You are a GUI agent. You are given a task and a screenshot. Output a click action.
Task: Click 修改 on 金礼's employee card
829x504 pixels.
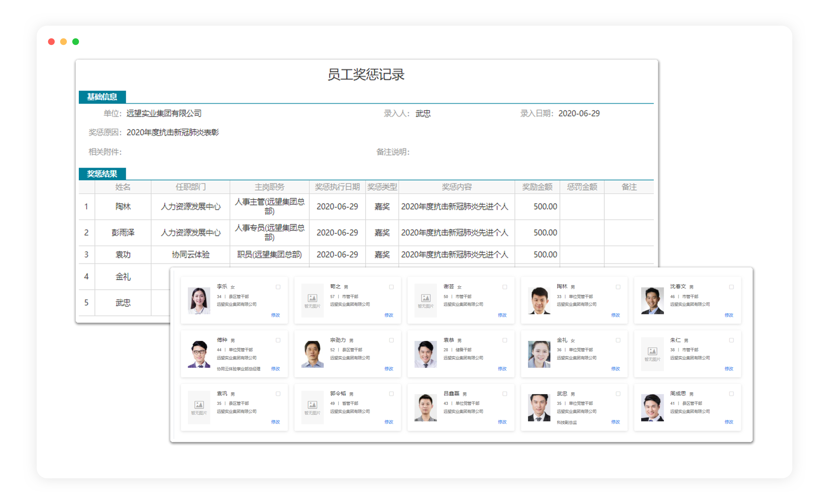616,368
